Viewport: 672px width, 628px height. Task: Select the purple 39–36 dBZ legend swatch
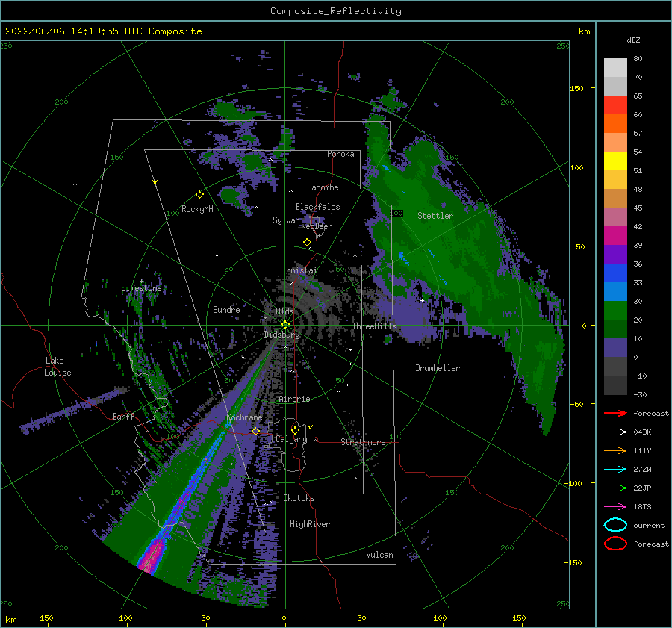615,254
